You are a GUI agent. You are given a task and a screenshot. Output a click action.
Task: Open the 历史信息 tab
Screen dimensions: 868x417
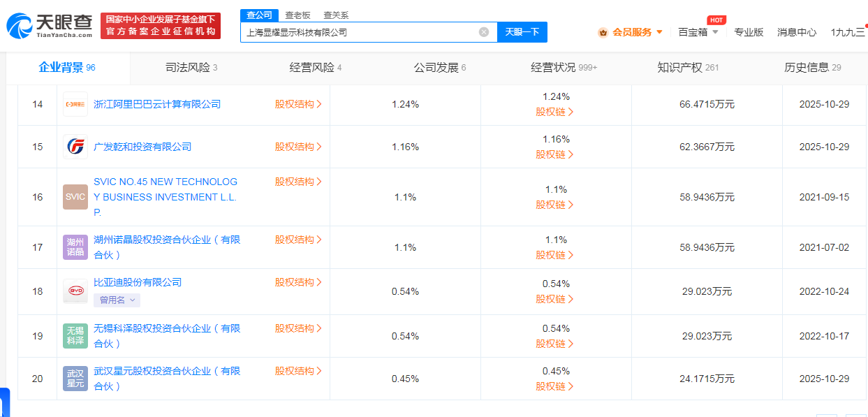coord(813,68)
